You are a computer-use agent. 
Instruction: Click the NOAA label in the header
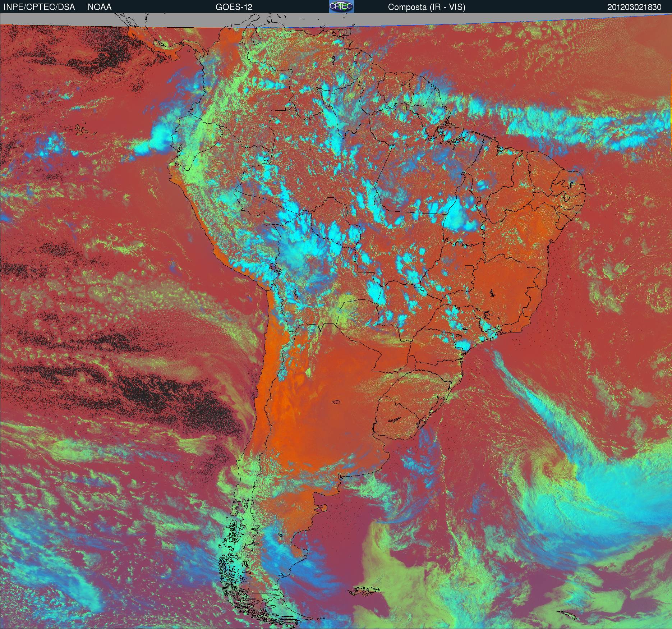click(100, 7)
